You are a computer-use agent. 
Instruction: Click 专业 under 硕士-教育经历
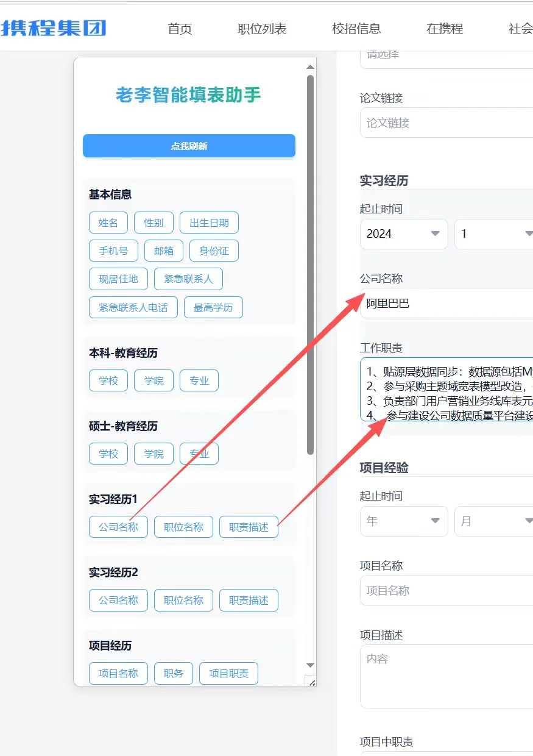199,454
